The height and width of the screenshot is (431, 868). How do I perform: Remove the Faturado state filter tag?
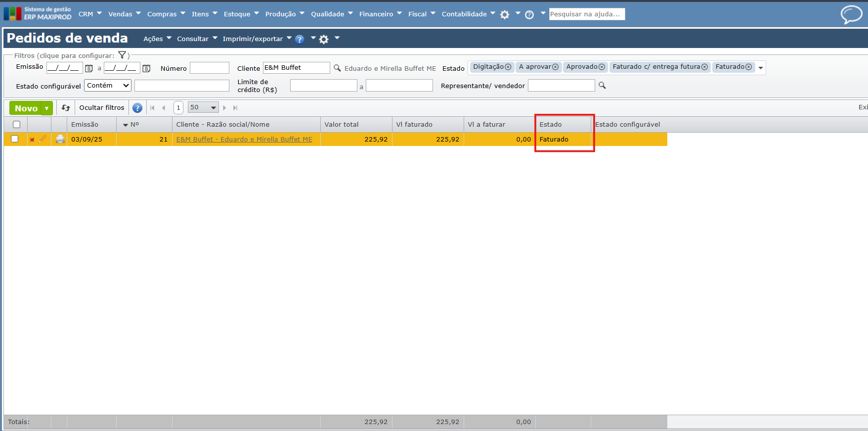[748, 67]
